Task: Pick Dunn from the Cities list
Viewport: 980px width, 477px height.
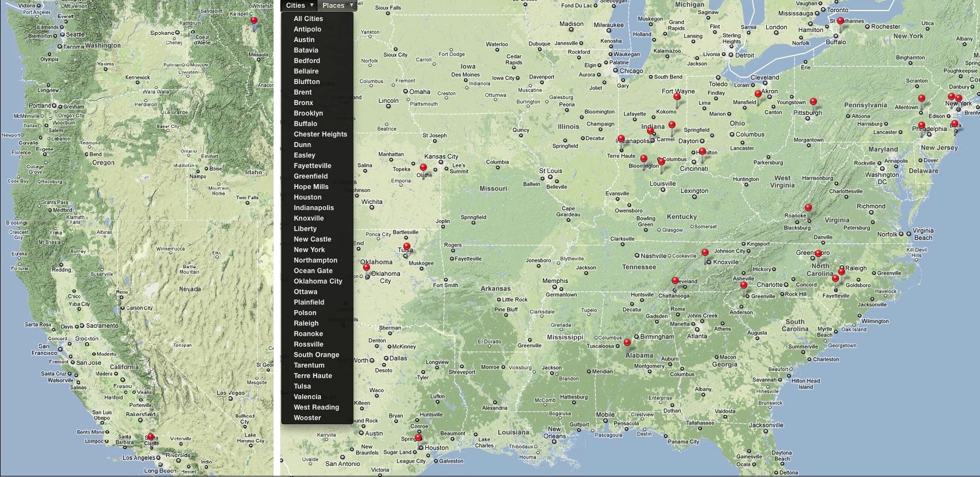Action: 302,145
